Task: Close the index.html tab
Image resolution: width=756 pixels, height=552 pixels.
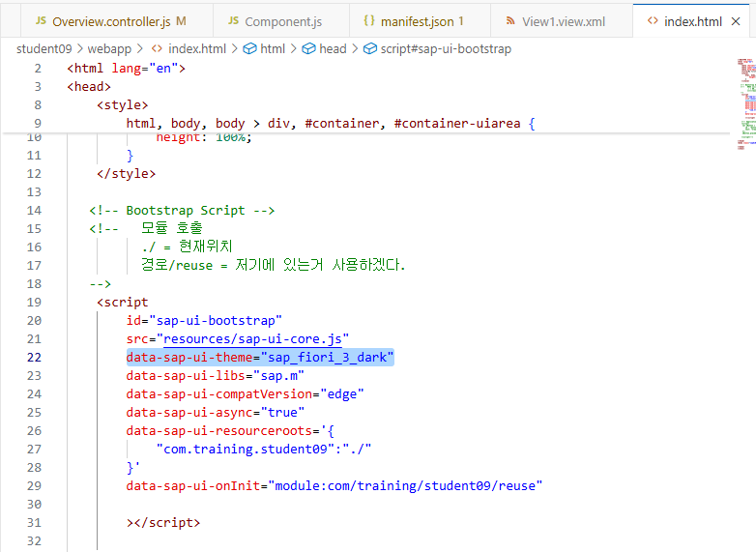Action: [x=736, y=21]
